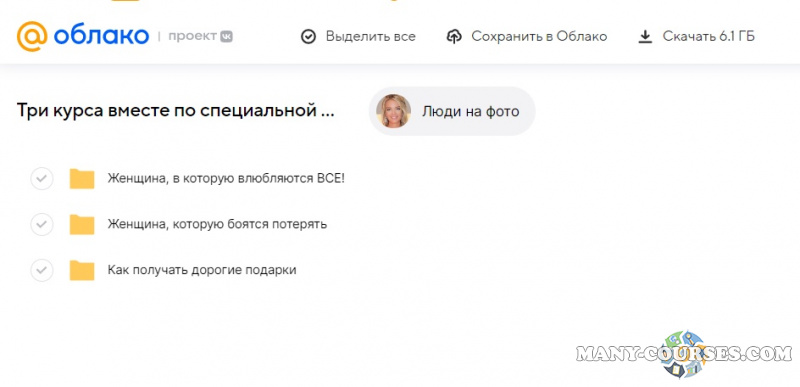Click the cloud upload icon
800x387 pixels.
[454, 37]
